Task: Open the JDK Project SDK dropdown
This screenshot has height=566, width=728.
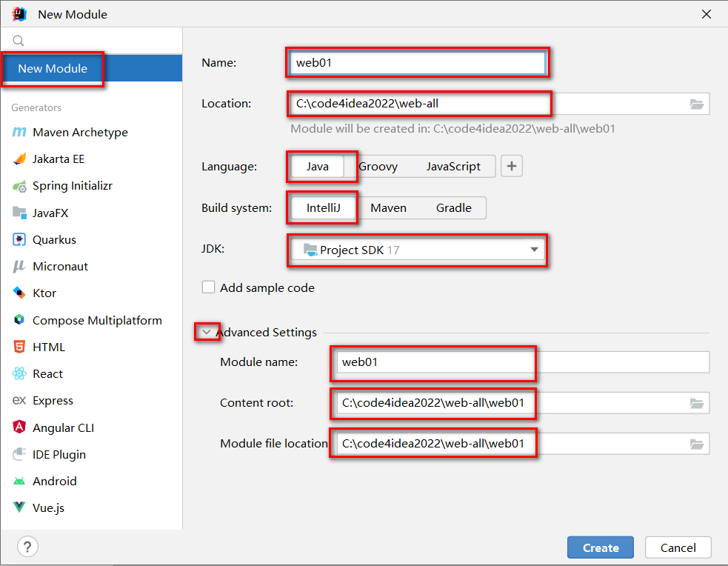Action: 534,250
